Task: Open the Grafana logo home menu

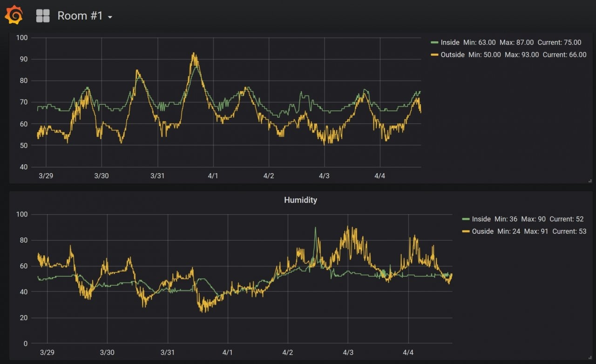Action: [x=14, y=15]
